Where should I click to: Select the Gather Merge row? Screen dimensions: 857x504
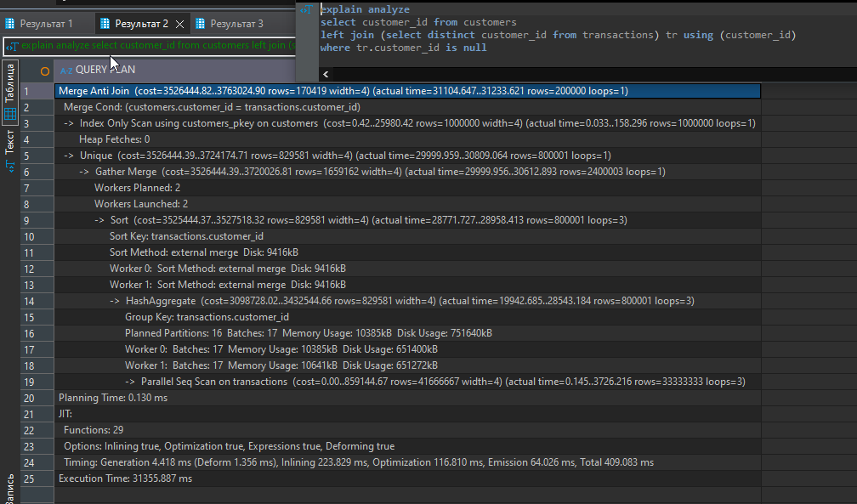pyautogui.click(x=407, y=172)
